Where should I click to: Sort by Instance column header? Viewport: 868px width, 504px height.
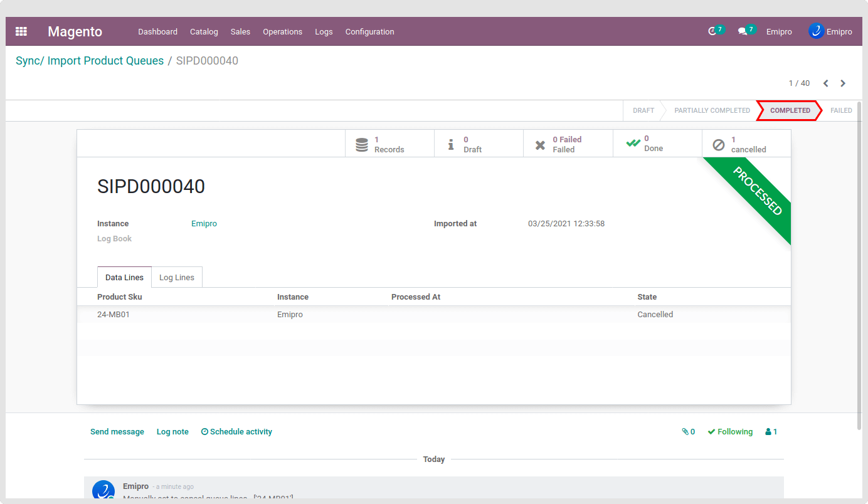pos(293,297)
